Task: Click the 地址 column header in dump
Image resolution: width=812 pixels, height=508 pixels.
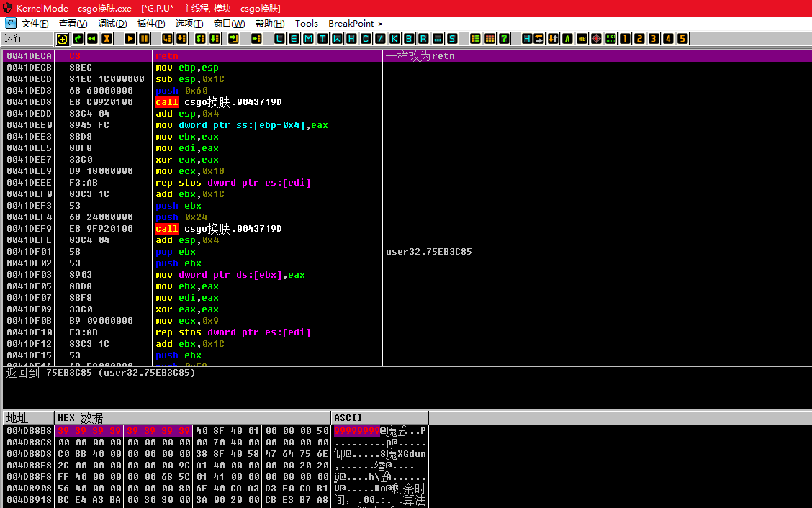Action: pyautogui.click(x=29, y=418)
